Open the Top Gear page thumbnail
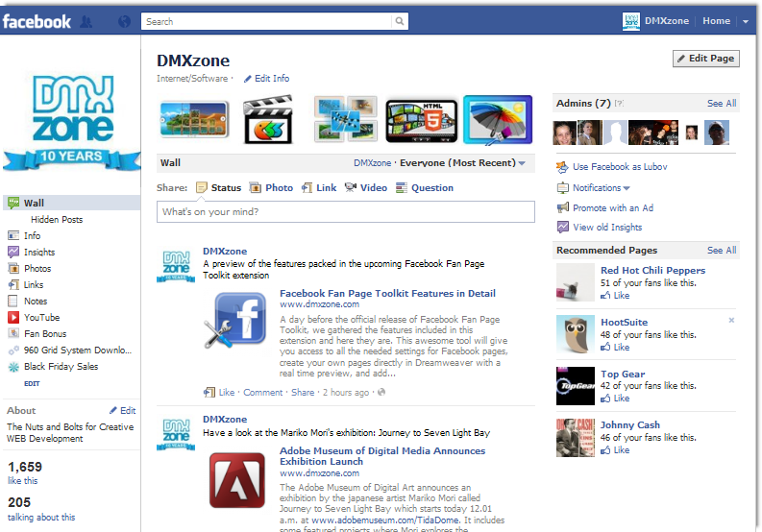 576,386
